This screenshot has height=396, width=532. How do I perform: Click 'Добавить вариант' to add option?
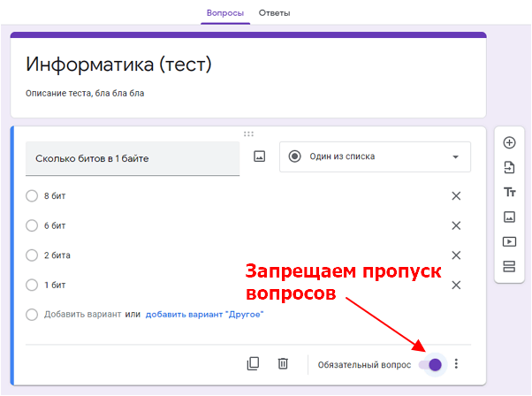[x=82, y=315]
